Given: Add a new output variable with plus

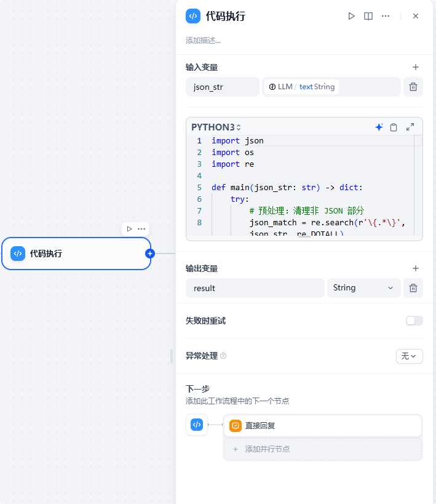Looking at the screenshot, I should tap(416, 268).
